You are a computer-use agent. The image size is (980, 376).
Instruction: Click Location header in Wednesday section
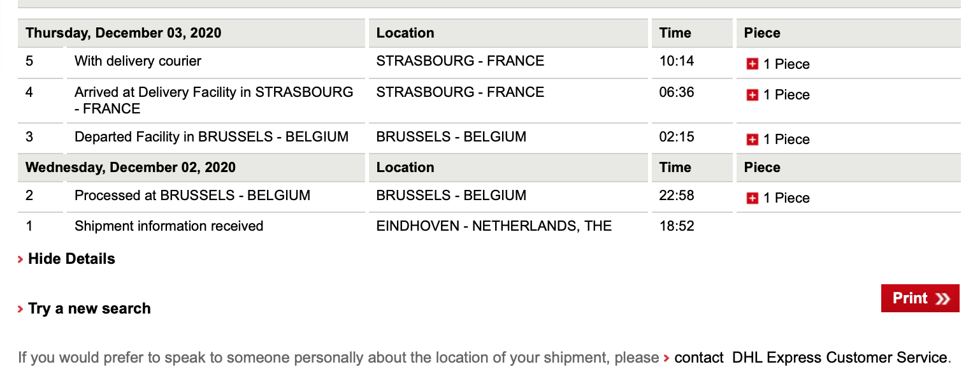tap(405, 168)
